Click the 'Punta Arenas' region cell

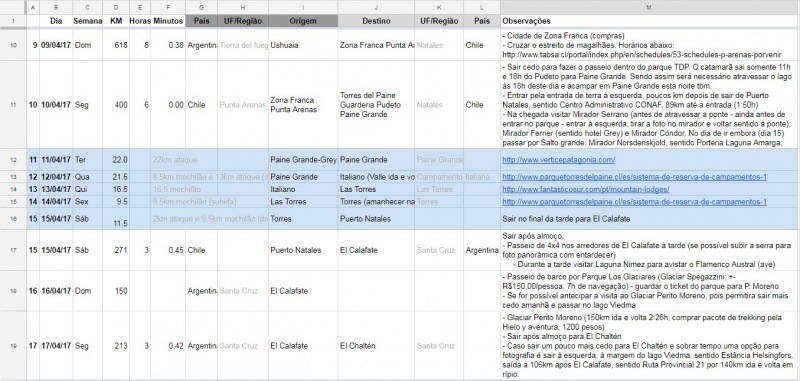(x=243, y=105)
